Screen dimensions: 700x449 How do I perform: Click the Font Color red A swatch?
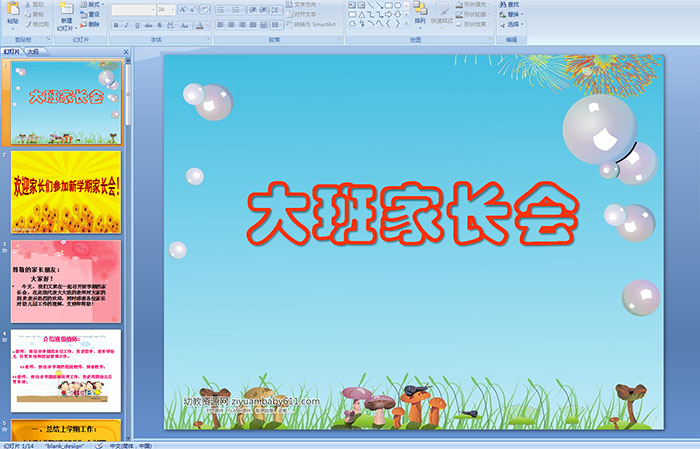[200, 25]
